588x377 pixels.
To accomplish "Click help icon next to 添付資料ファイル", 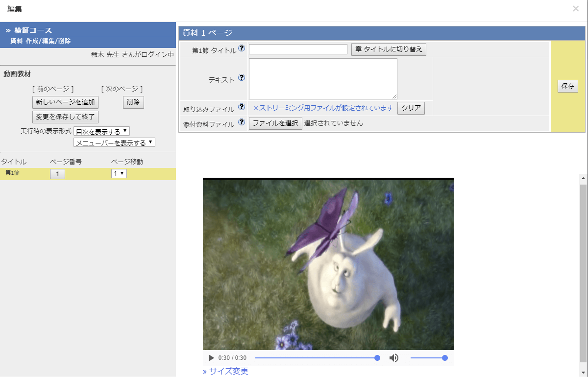I will point(242,122).
